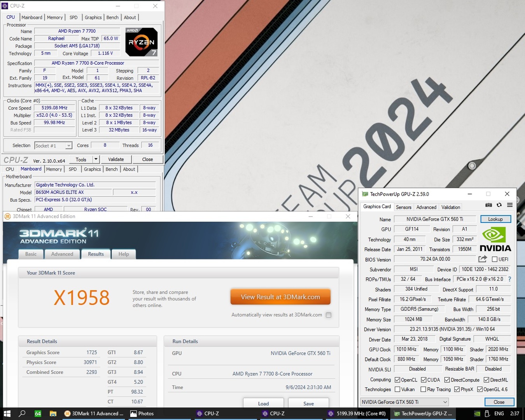Click the safely remove hardware tray icon
The image size is (525, 420).
pos(487,413)
